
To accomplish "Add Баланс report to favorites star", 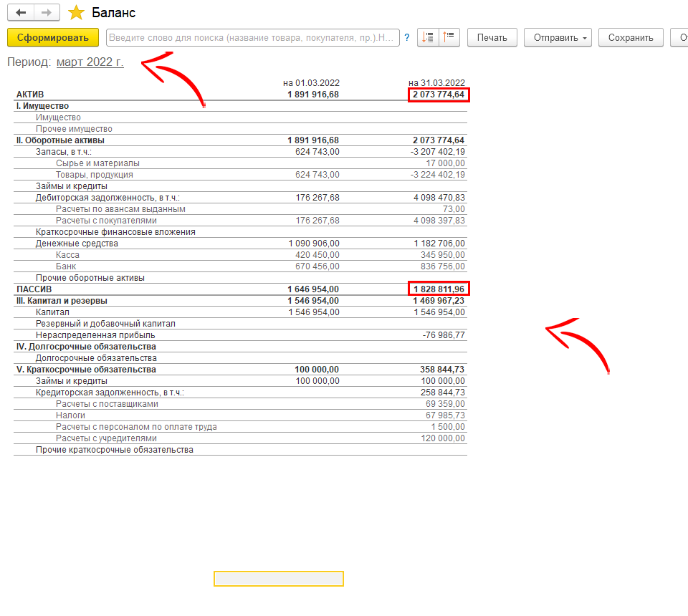I will pos(76,13).
